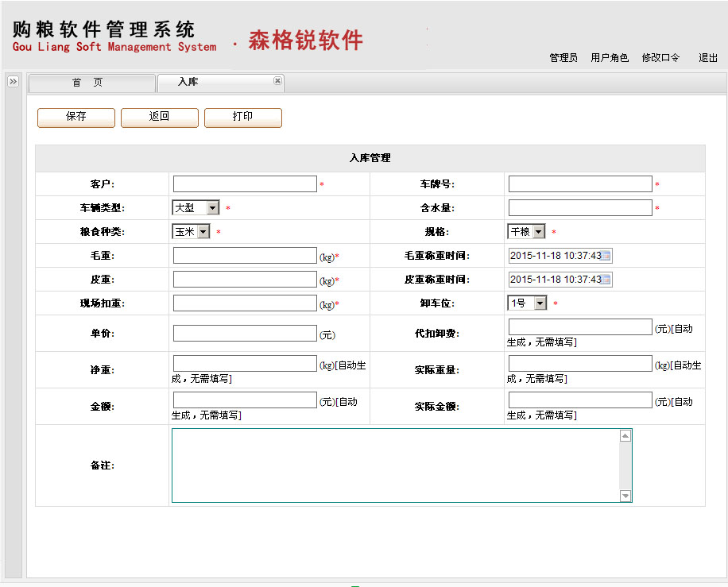Open calendar icon for 皮重称重时间
The image size is (728, 587).
pos(606,280)
